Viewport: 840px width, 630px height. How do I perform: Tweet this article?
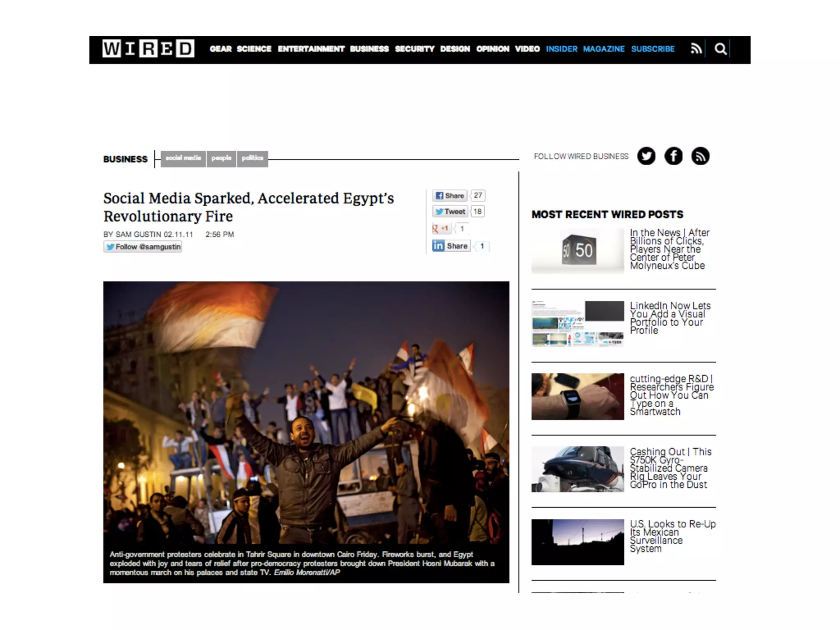450,212
